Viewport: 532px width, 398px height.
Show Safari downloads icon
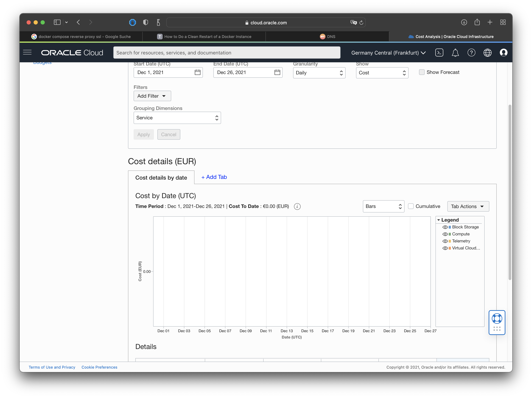coord(464,22)
